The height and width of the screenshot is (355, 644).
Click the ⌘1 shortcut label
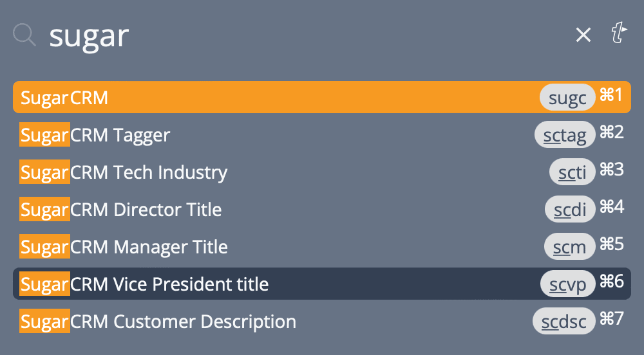pos(612,95)
